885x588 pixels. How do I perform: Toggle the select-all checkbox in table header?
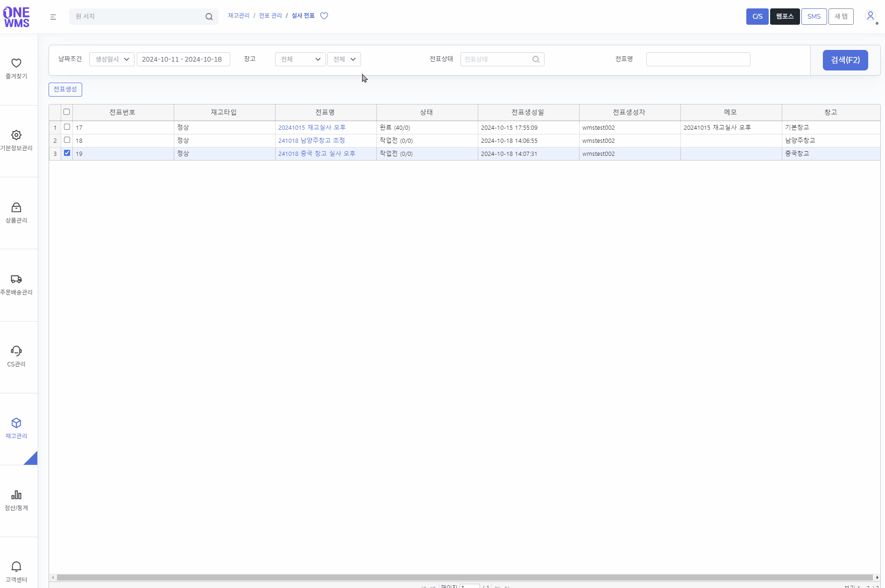(67, 112)
